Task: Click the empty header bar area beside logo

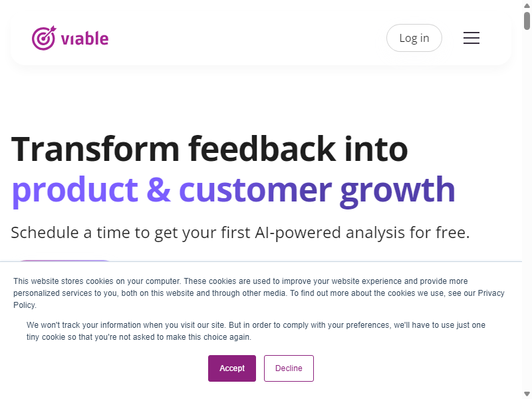Action: point(247,38)
